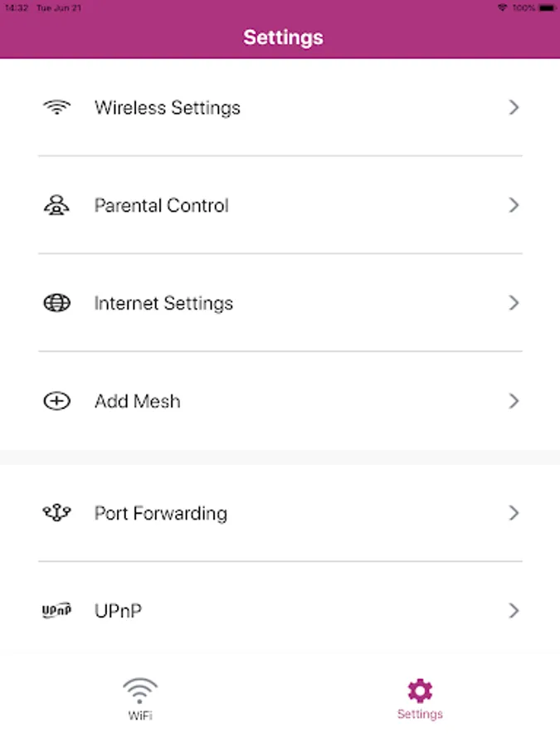Click the Add Mesh plus icon
Viewport: 560px width, 747px height.
[56, 402]
